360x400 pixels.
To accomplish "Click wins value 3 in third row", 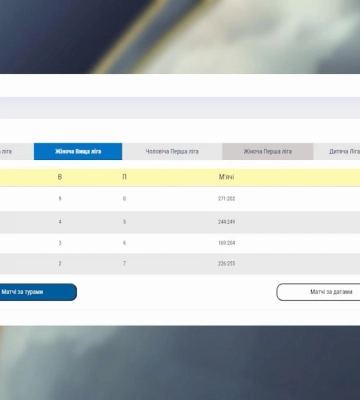I will click(x=60, y=243).
